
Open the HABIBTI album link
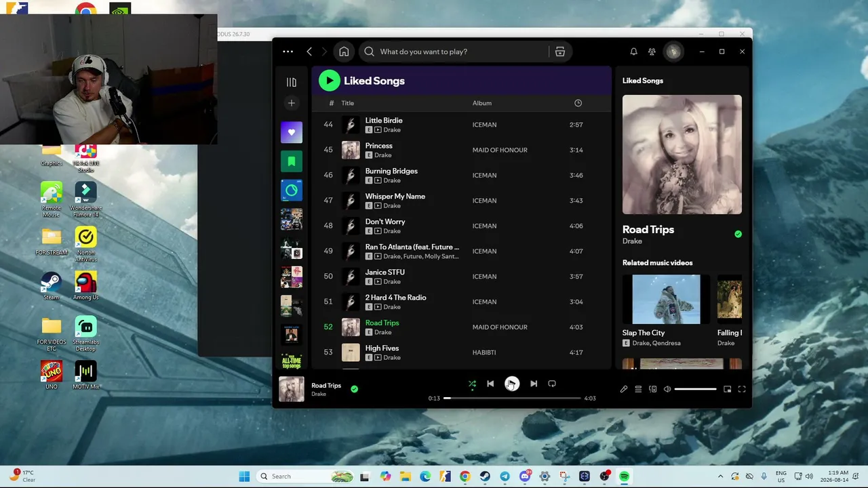point(484,352)
